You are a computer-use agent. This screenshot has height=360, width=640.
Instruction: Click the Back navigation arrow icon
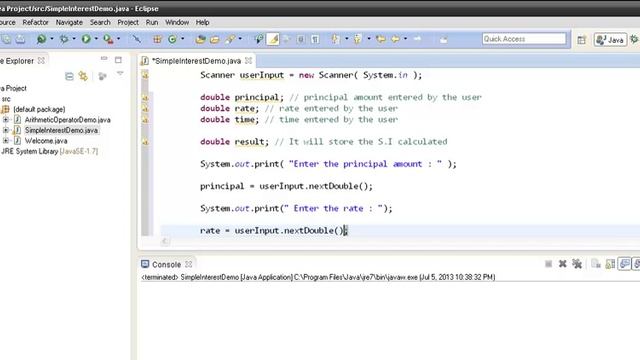click(395, 39)
